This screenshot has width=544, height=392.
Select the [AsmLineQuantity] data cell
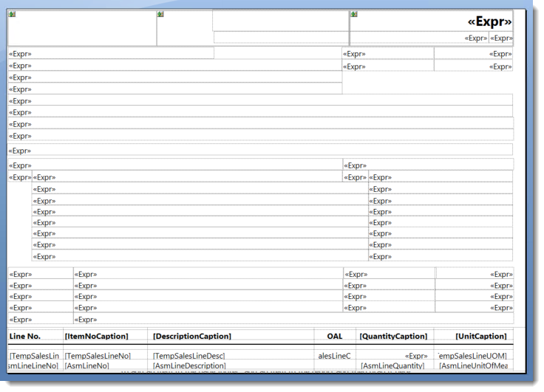coord(395,365)
